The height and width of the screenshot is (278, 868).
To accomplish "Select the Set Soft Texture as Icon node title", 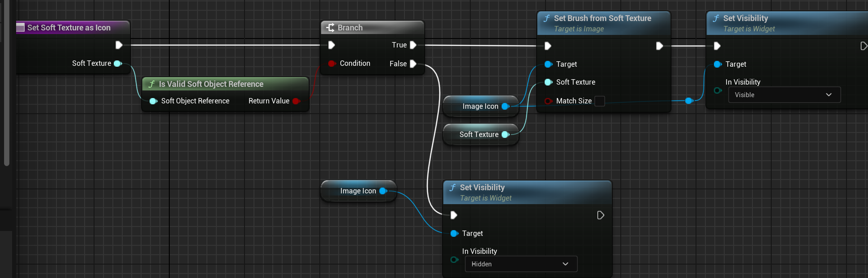I will point(69,28).
